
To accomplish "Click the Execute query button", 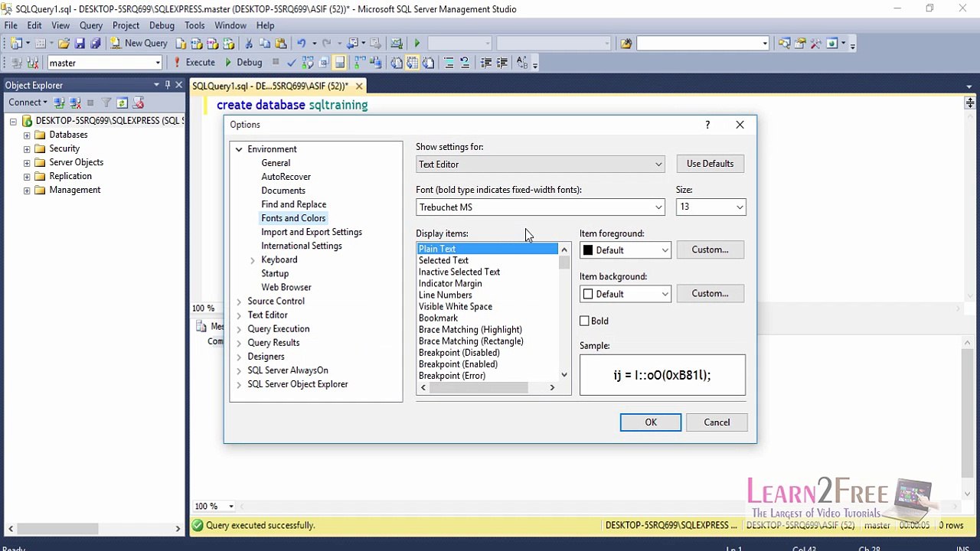I will tap(194, 63).
